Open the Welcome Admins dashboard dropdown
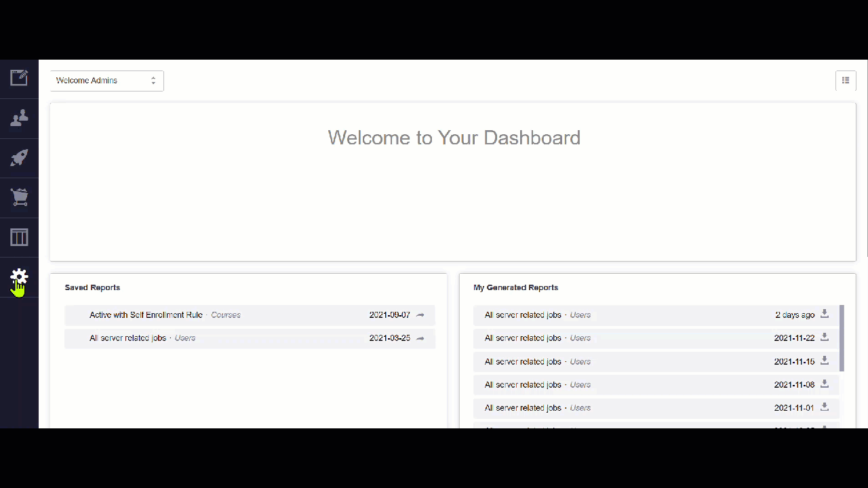868x488 pixels. coord(107,81)
